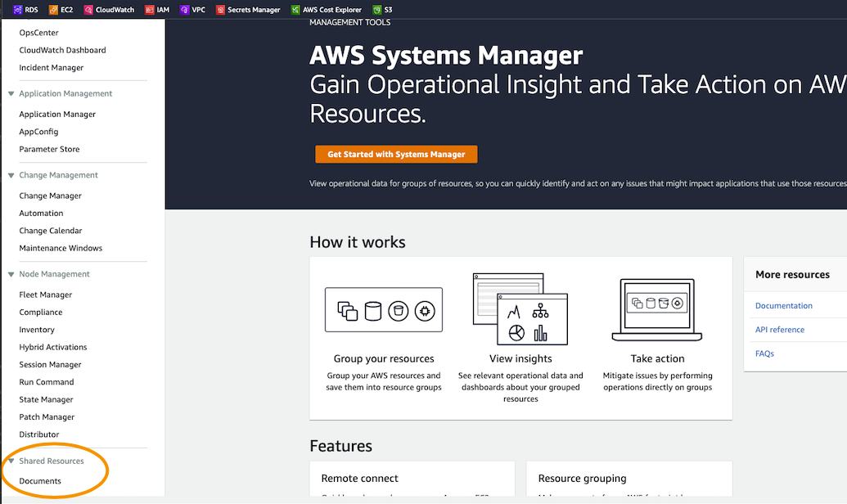Open the Documentation link

[x=783, y=306]
